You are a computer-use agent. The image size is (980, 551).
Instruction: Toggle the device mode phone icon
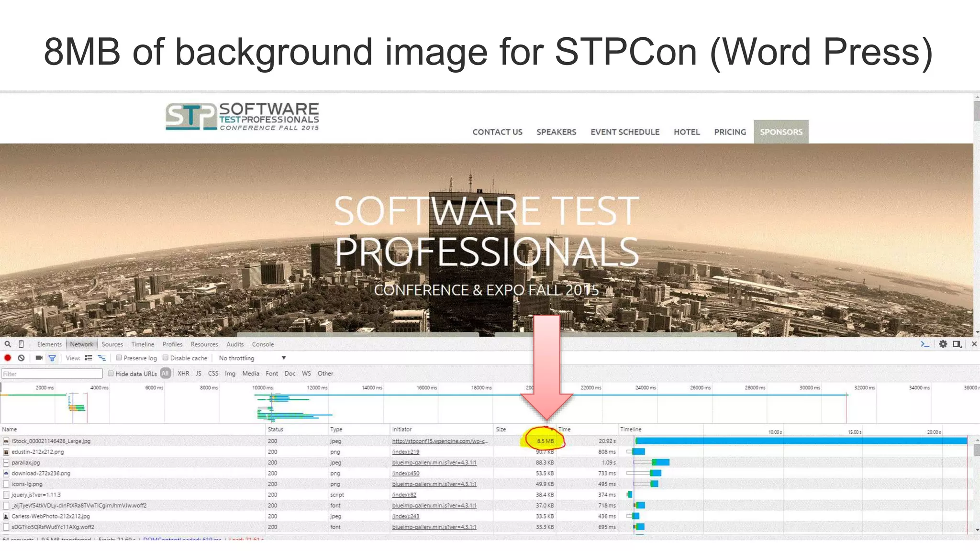click(21, 344)
